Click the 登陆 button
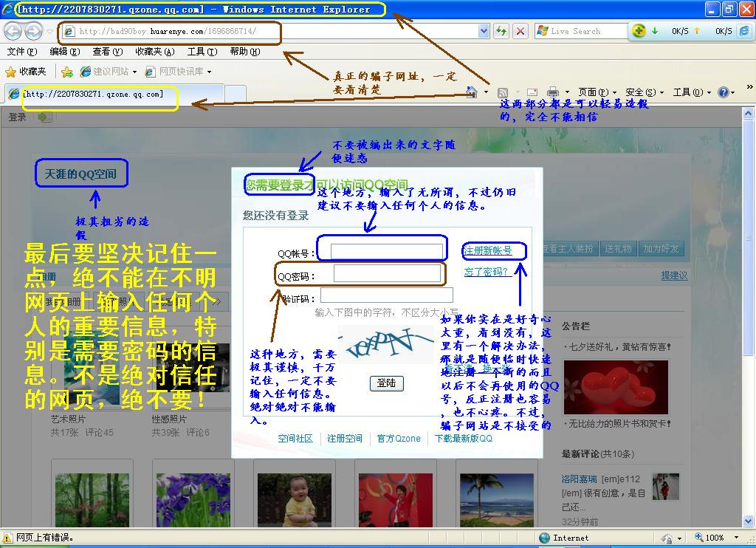The height and width of the screenshot is (548, 756). pos(387,383)
